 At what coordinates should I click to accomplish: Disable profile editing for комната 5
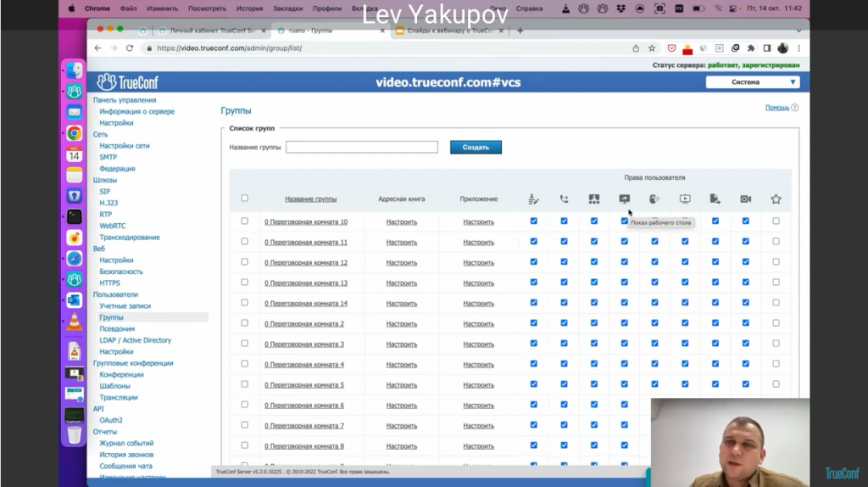click(x=534, y=384)
